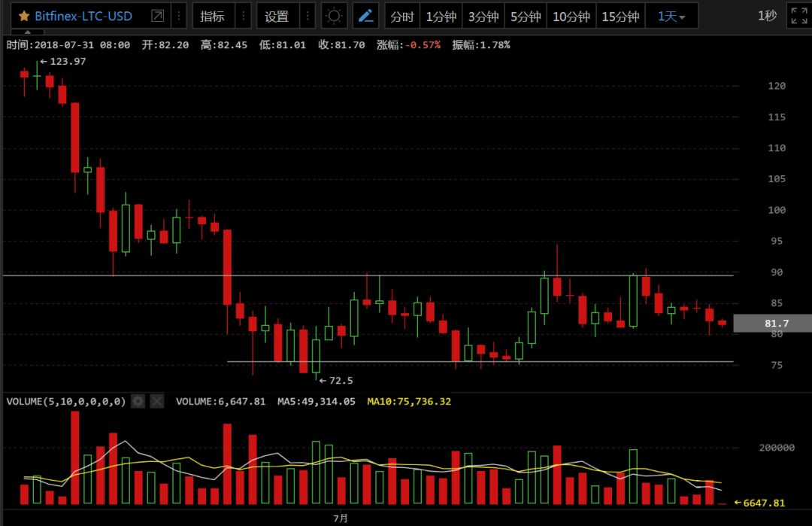Open the chart in a pop-out window
812x526 pixels.
click(x=157, y=16)
